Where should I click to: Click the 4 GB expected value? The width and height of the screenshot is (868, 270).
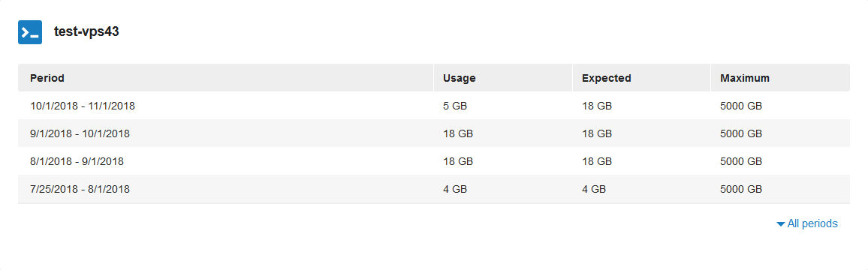coord(593,189)
